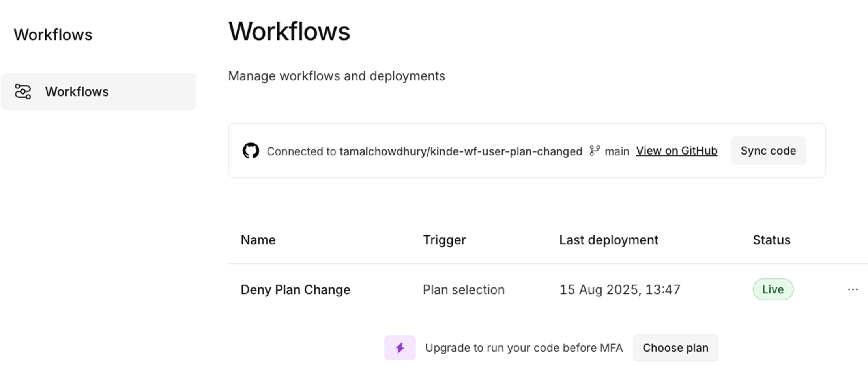This screenshot has width=868, height=384.
Task: Click the git branch icon beside main
Action: (x=594, y=151)
